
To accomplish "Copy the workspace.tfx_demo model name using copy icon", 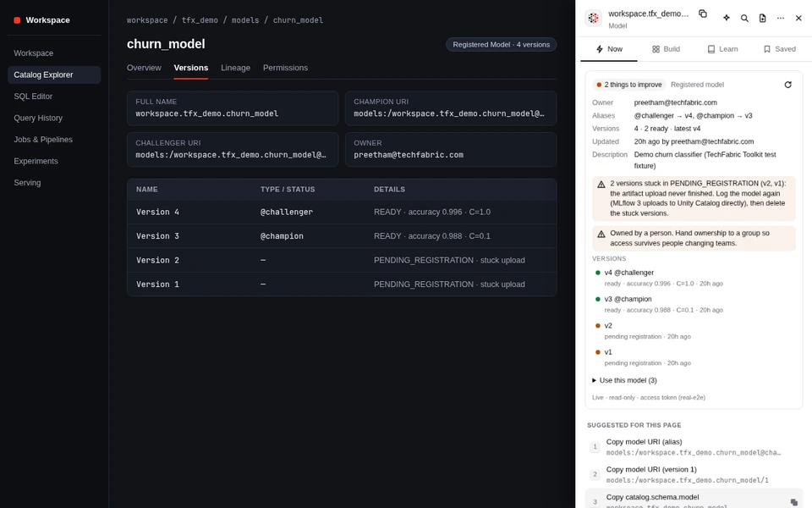I will 703,14.
